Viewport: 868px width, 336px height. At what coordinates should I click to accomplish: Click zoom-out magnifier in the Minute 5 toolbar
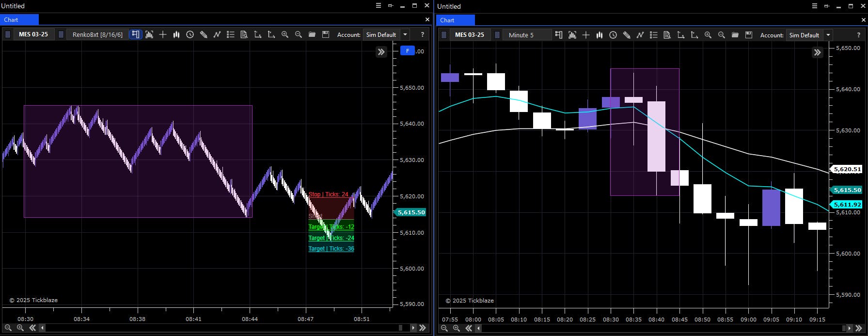722,35
